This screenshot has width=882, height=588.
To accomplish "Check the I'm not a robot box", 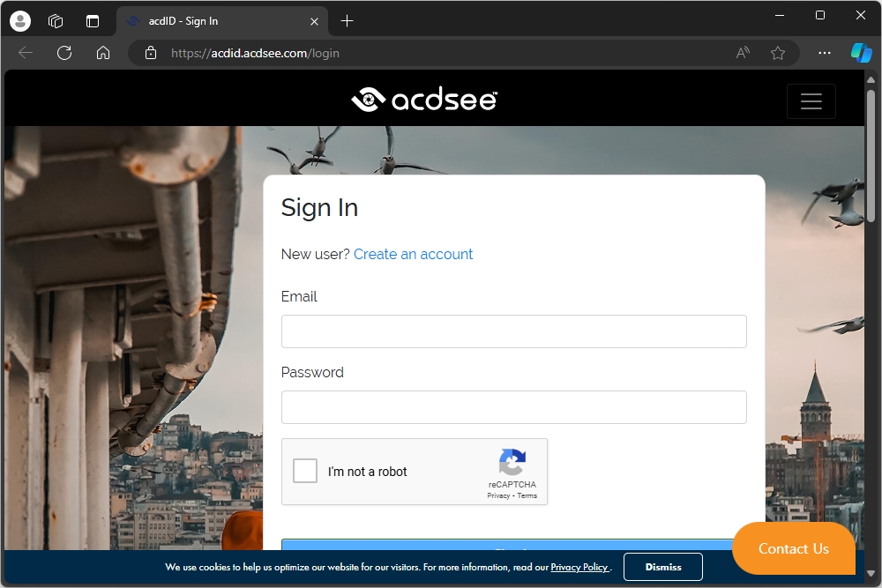I will pos(305,471).
